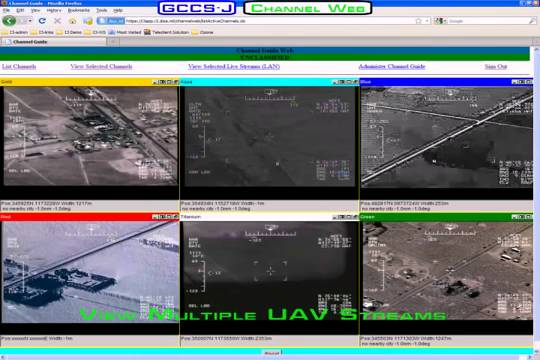Open the Edit menu
This screenshot has height=360, width=540.
tap(20, 10)
